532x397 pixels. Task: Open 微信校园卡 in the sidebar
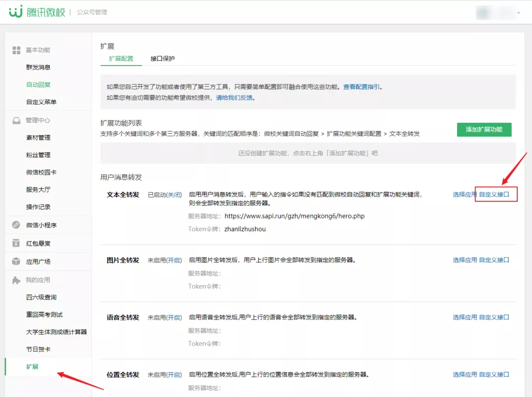click(x=41, y=172)
